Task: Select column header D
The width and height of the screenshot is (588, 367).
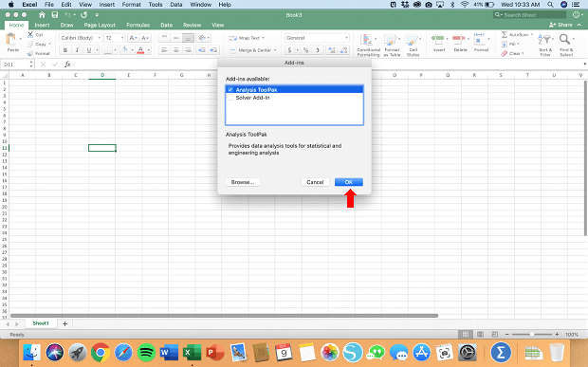Action: pos(102,75)
